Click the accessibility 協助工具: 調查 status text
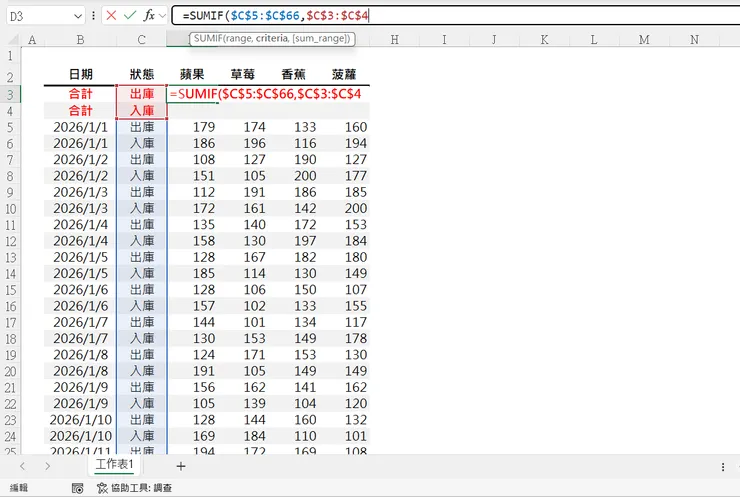This screenshot has width=740, height=497. click(x=142, y=488)
